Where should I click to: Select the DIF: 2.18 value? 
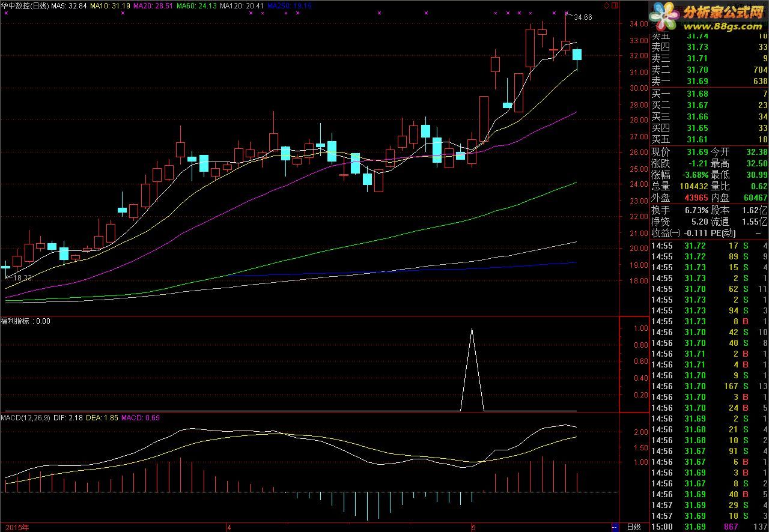point(67,417)
